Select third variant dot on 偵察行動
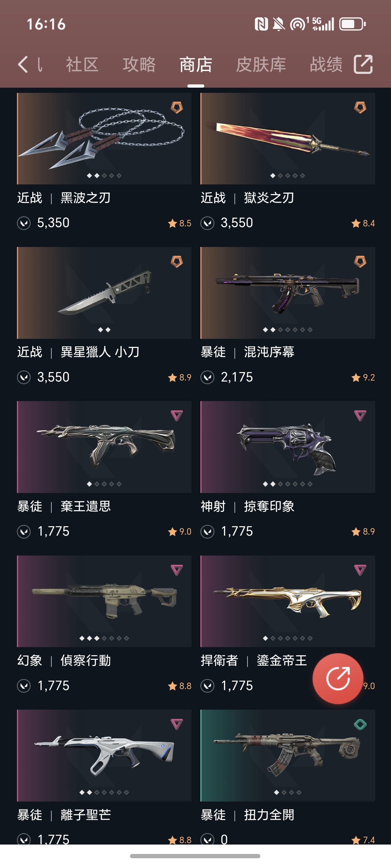This screenshot has width=391, height=868. point(97,638)
